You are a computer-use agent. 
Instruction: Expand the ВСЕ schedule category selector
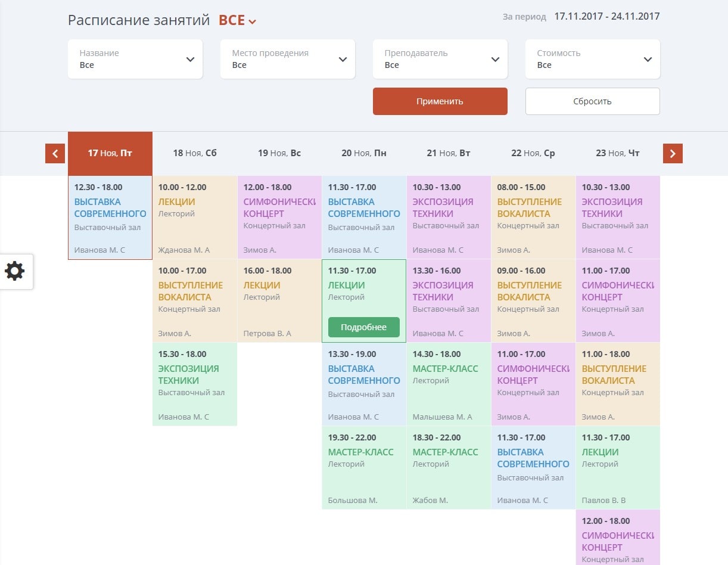237,20
